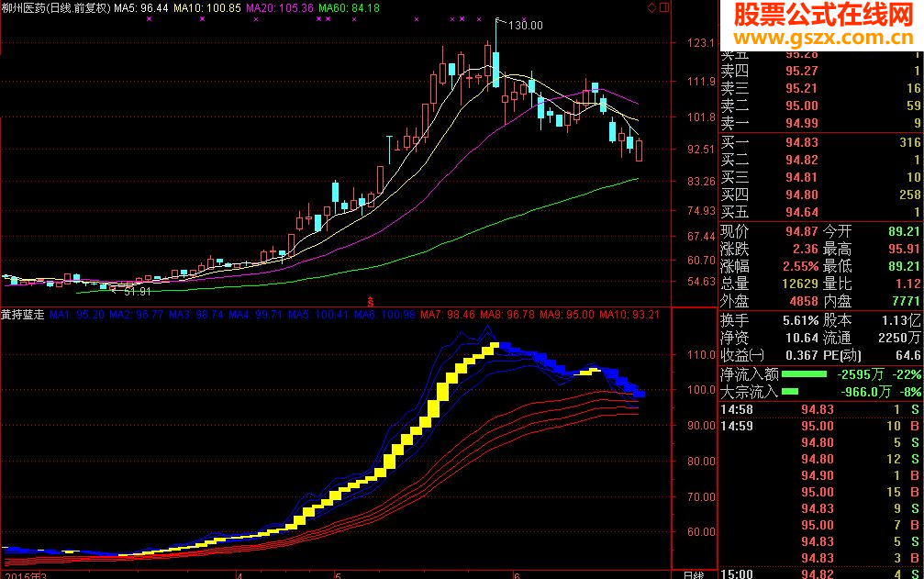
Task: Click the 股本 value 1.13亿
Action: [902, 321]
